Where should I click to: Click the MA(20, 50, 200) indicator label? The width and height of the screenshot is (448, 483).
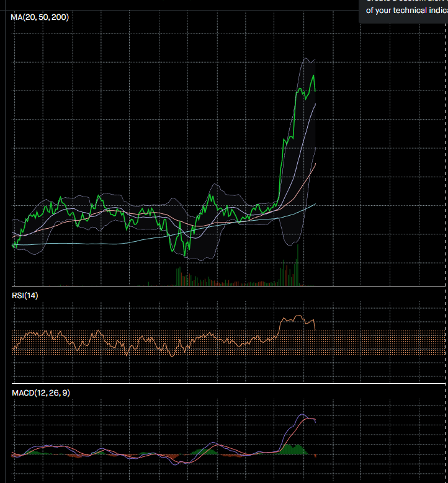40,17
